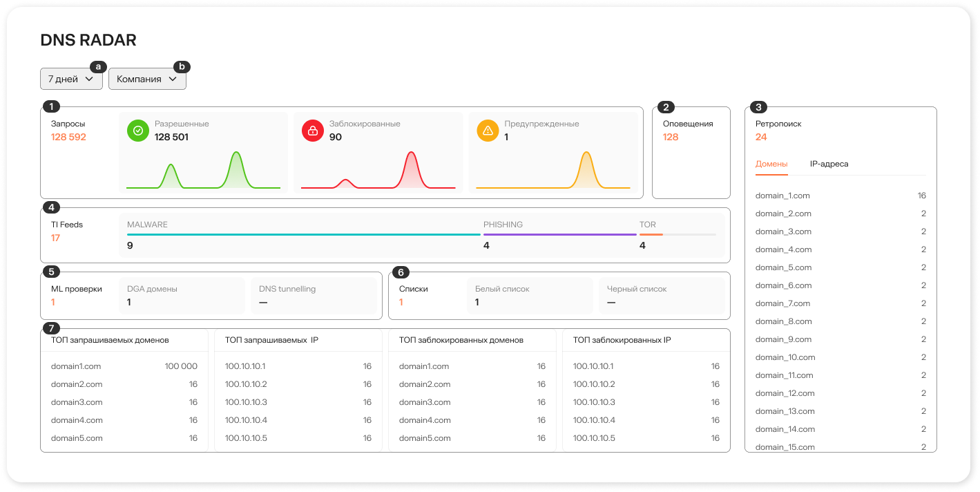This screenshot has height=492, width=980.
Task: Switch to the Домены tab
Action: coord(771,164)
